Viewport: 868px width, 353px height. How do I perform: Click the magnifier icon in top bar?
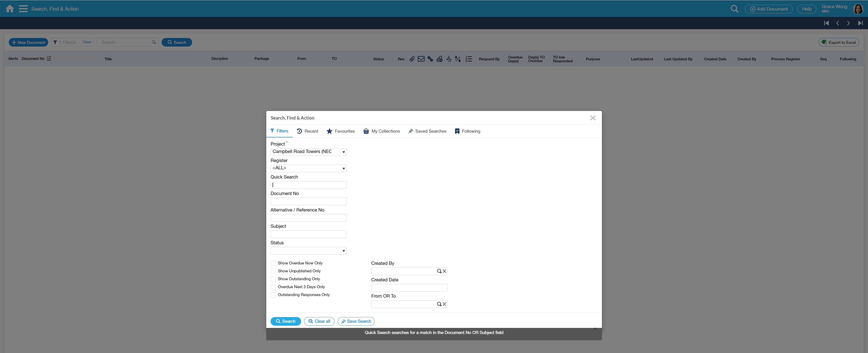734,9
